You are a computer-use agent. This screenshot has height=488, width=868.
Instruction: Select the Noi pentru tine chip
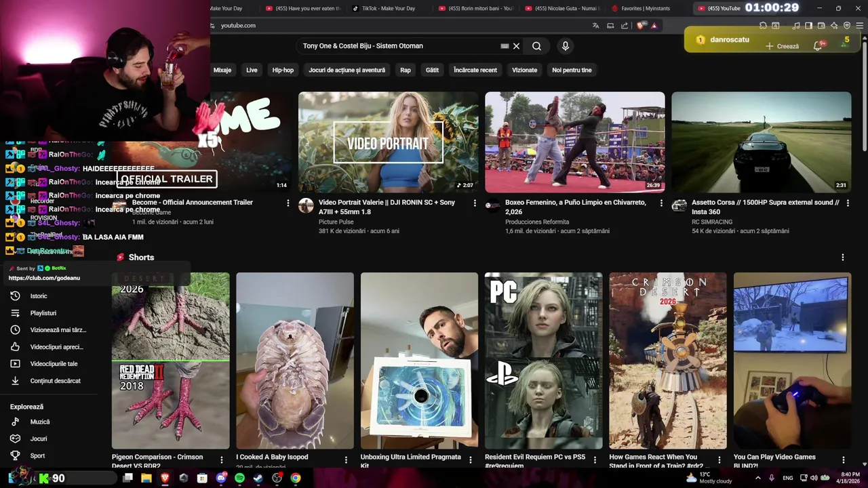(572, 70)
